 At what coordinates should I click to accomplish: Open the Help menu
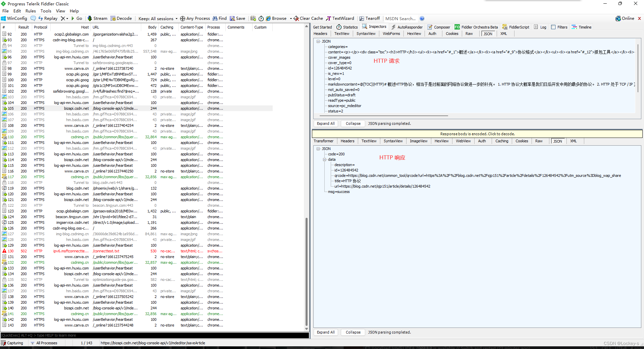(74, 11)
